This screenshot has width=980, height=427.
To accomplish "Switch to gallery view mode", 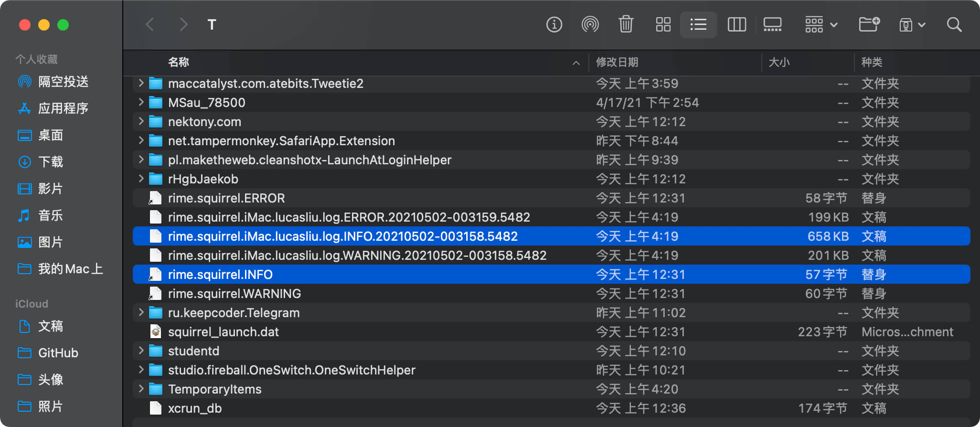I will click(x=772, y=24).
